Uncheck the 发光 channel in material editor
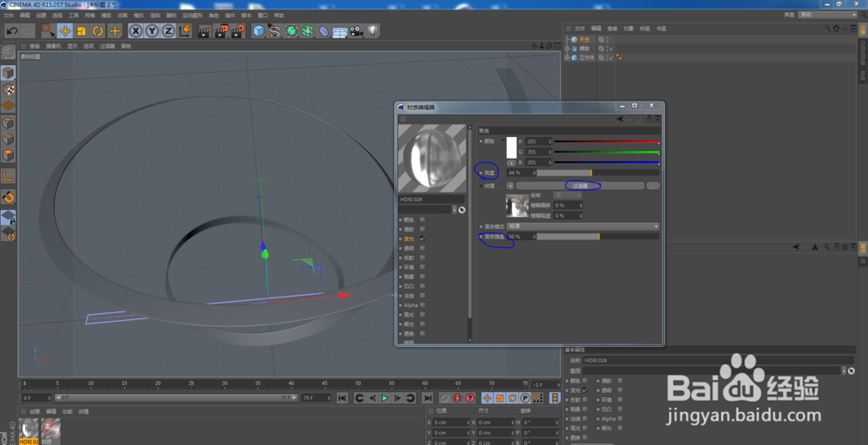 (423, 239)
